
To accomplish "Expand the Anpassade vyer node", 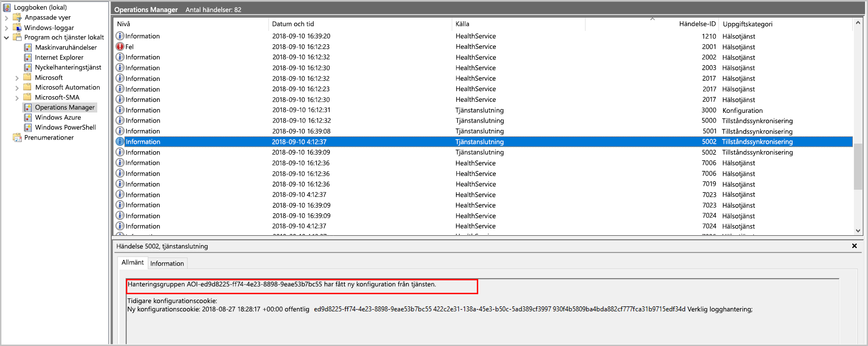I will coord(6,18).
